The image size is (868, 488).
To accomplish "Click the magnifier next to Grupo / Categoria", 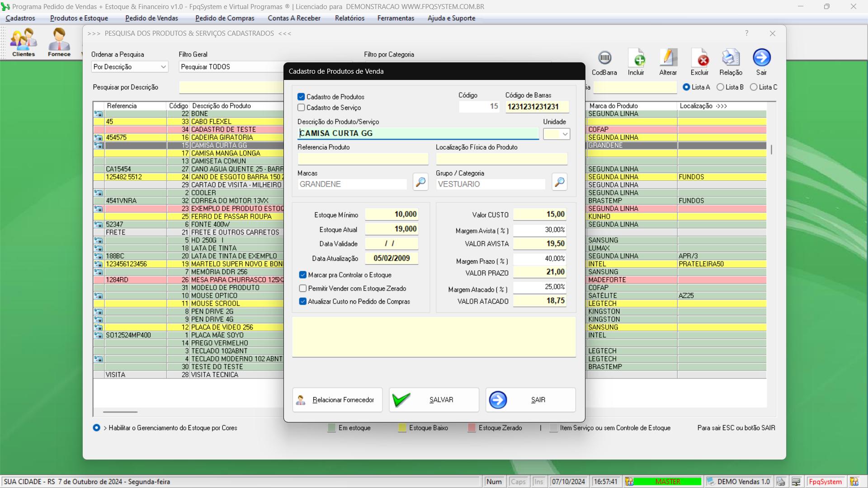I will [x=559, y=182].
